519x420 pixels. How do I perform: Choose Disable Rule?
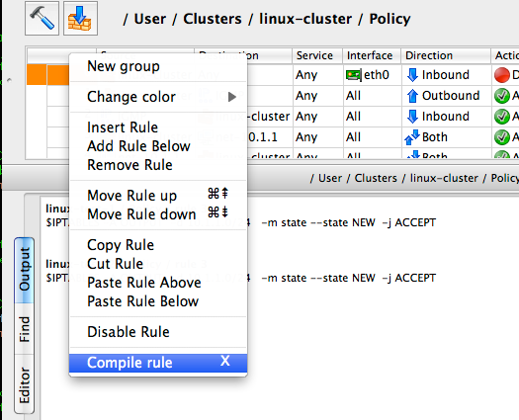(x=158, y=332)
